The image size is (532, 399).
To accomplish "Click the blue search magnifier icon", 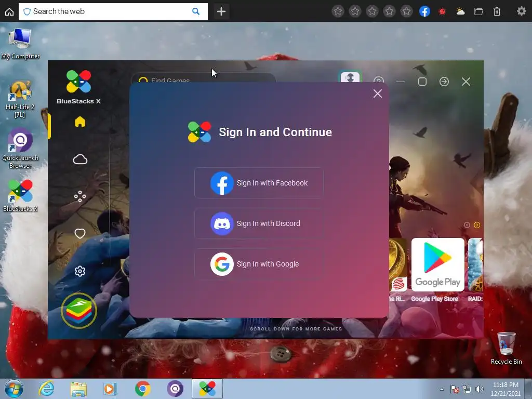I will coord(196,11).
